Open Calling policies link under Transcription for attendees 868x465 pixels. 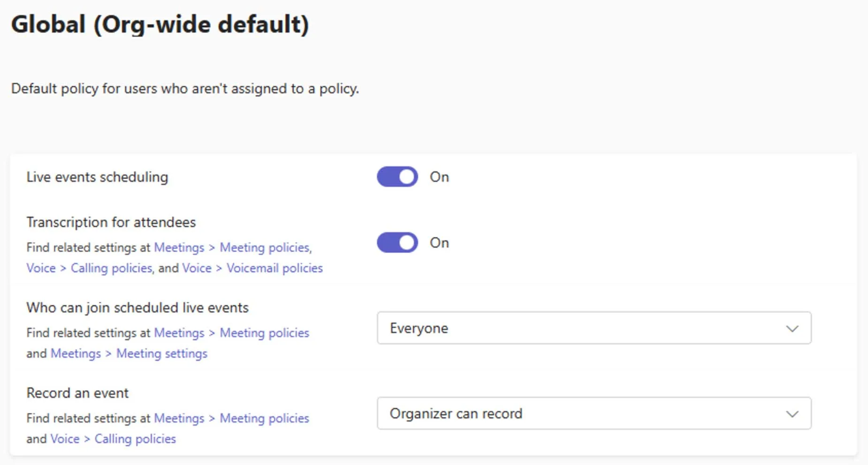point(111,268)
